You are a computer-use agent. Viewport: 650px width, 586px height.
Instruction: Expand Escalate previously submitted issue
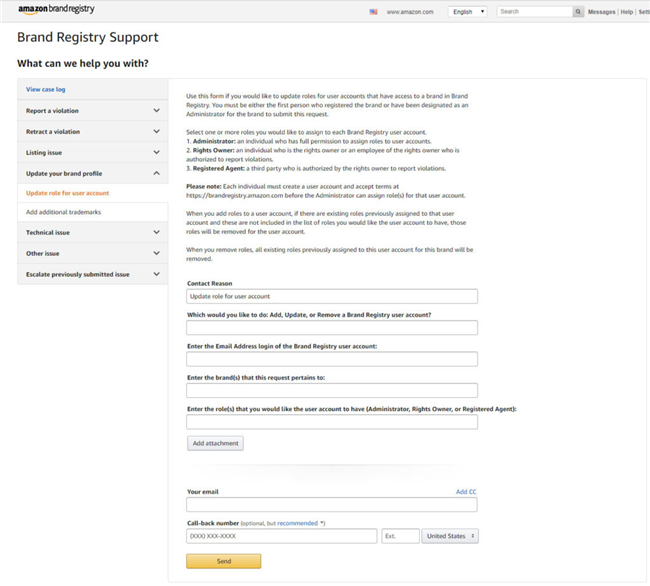92,274
